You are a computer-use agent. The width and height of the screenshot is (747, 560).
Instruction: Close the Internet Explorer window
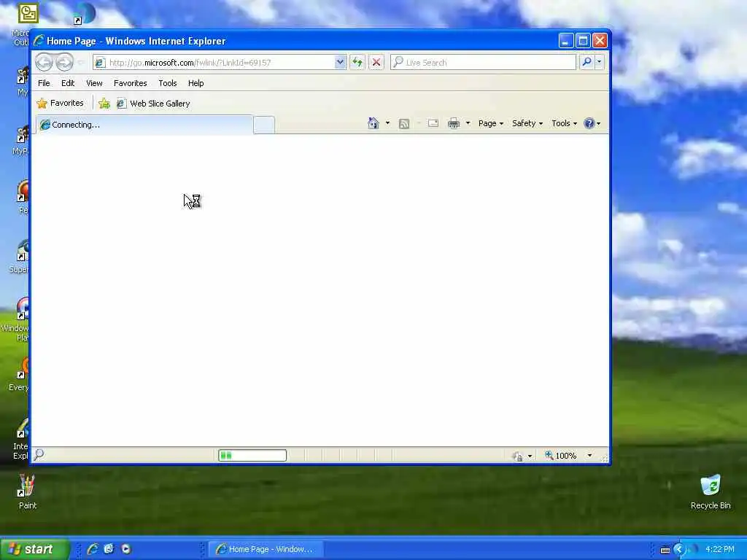(600, 41)
